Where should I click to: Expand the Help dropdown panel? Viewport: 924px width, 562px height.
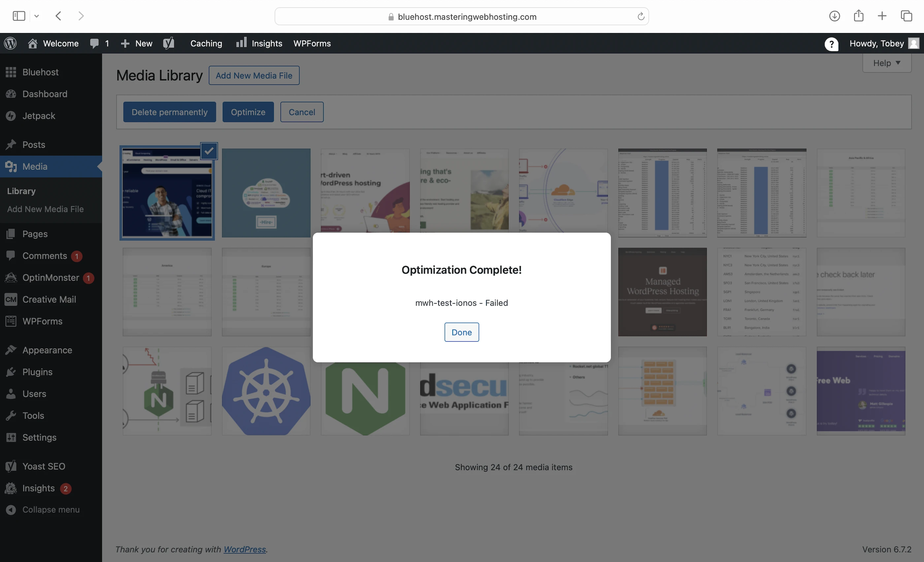point(886,63)
